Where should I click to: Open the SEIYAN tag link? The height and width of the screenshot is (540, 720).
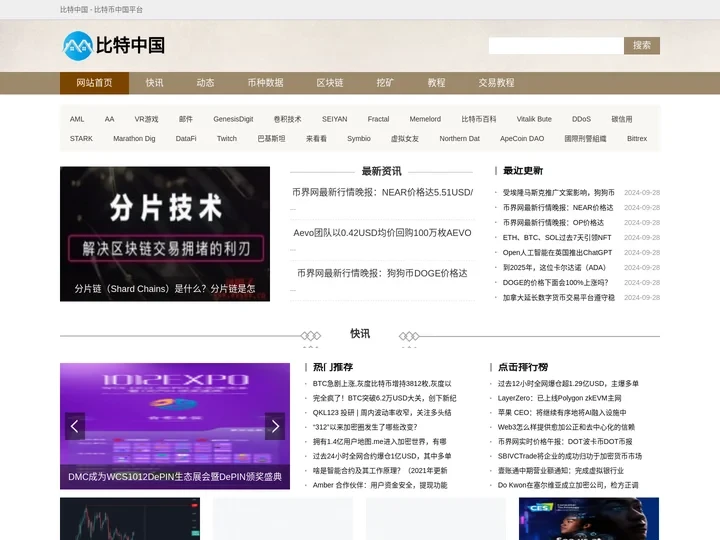[x=335, y=119]
